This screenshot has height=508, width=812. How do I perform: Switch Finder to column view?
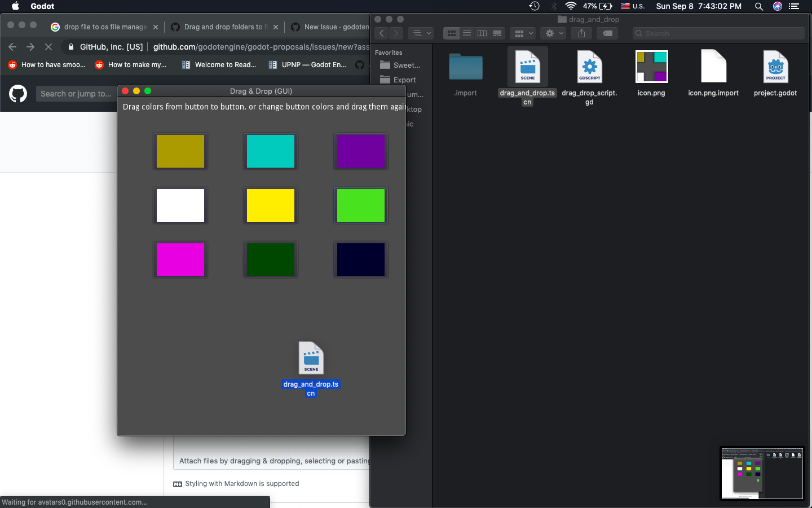482,33
